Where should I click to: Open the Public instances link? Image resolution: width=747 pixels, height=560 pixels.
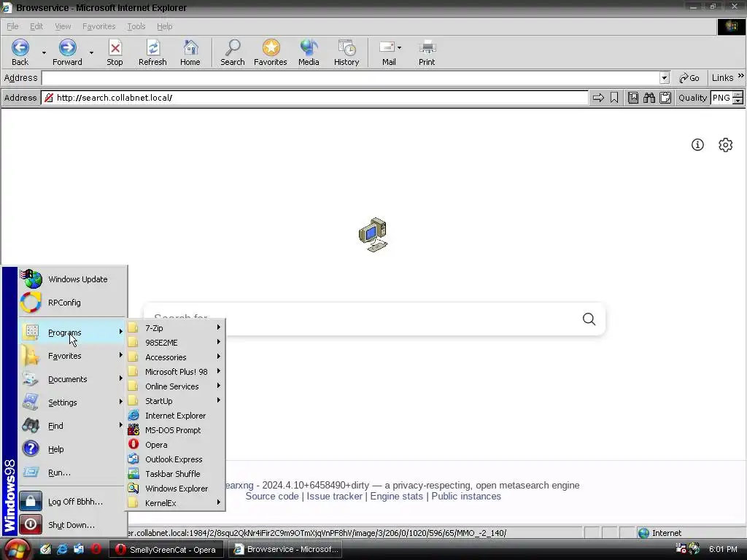pyautogui.click(x=466, y=496)
